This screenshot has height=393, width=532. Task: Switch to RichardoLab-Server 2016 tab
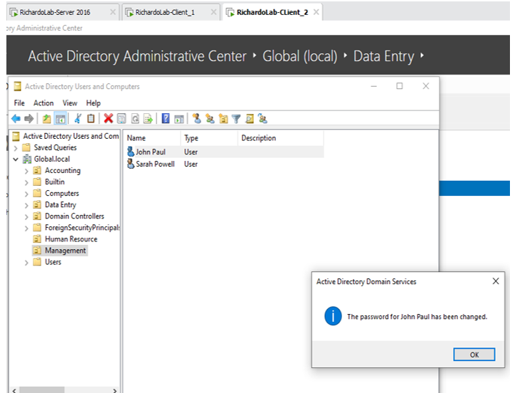pyautogui.click(x=63, y=12)
